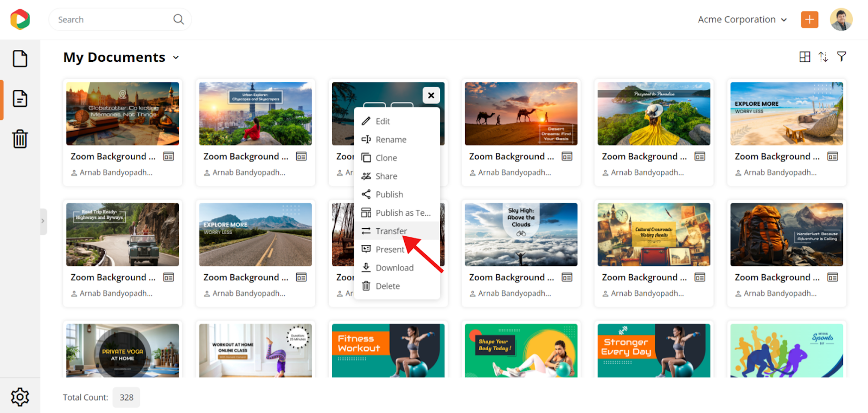Screen dimensions: 868x413
Task: Click document type icon on Sky High card
Action: [567, 278]
